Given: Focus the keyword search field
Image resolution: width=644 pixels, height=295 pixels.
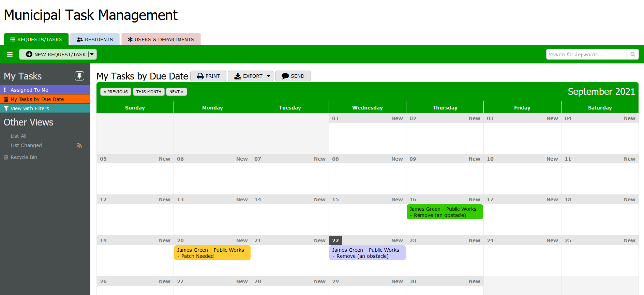Looking at the screenshot, I should 586,54.
